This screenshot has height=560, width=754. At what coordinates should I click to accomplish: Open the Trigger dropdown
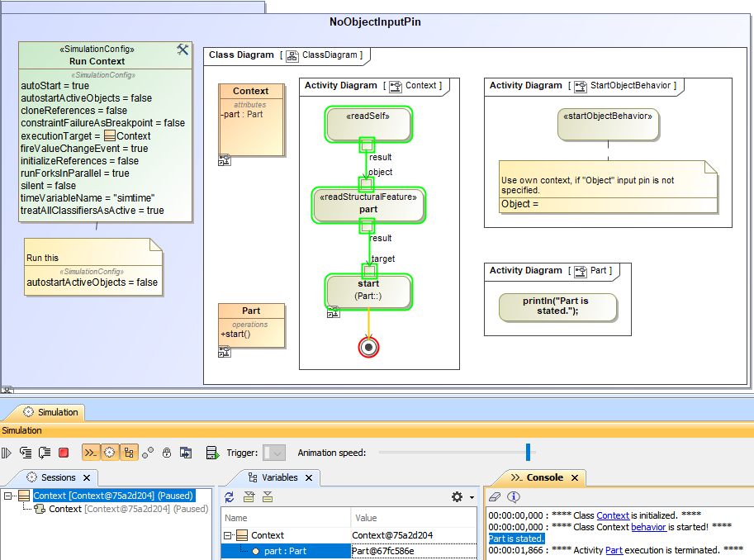pos(274,453)
